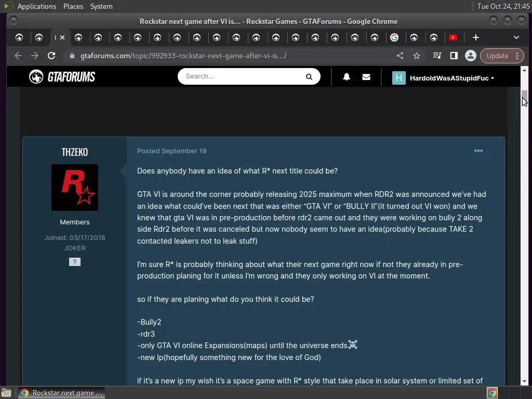The width and height of the screenshot is (532, 399).
Task: Switch to the first GTAForums tab
Action: [x=19, y=37]
